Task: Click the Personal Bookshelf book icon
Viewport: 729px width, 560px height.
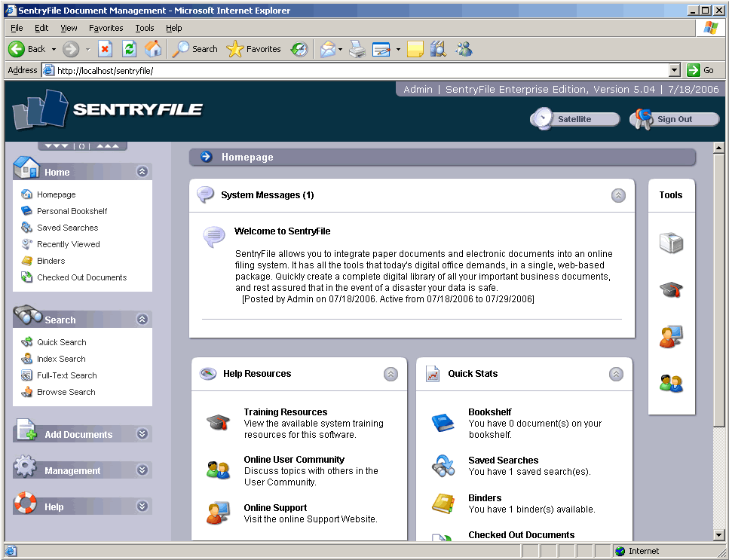Action: click(25, 211)
